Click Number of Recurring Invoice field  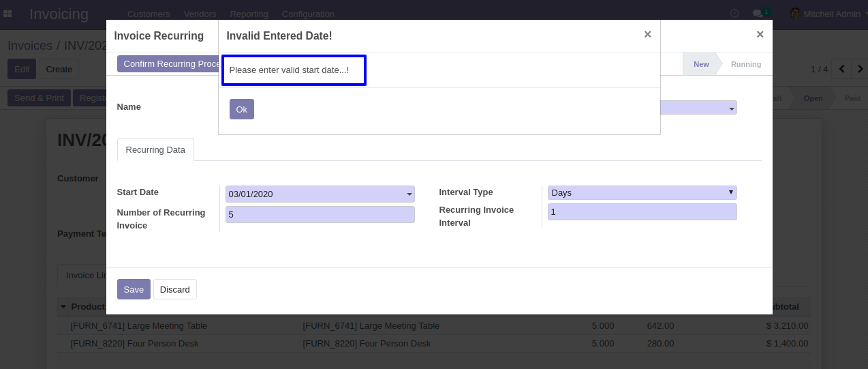pos(320,215)
